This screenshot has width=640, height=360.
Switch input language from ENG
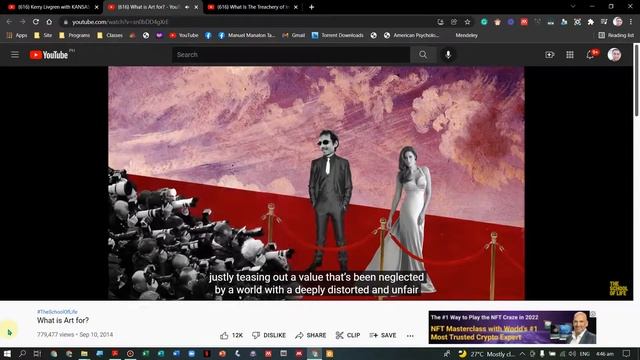[584, 354]
